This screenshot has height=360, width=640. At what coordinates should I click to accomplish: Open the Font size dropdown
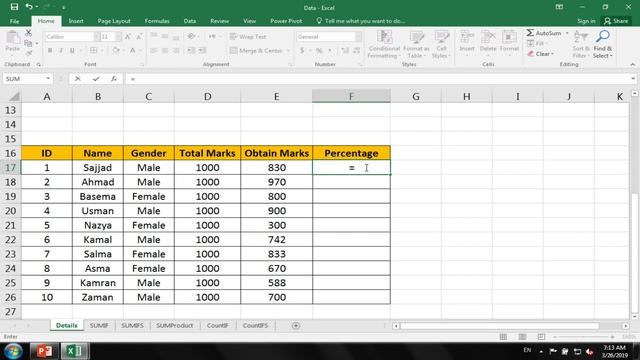118,37
